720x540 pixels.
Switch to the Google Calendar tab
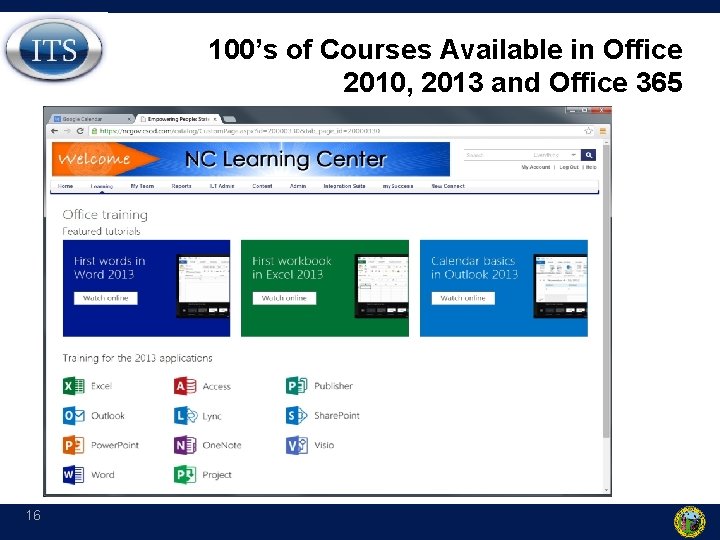click(x=91, y=119)
